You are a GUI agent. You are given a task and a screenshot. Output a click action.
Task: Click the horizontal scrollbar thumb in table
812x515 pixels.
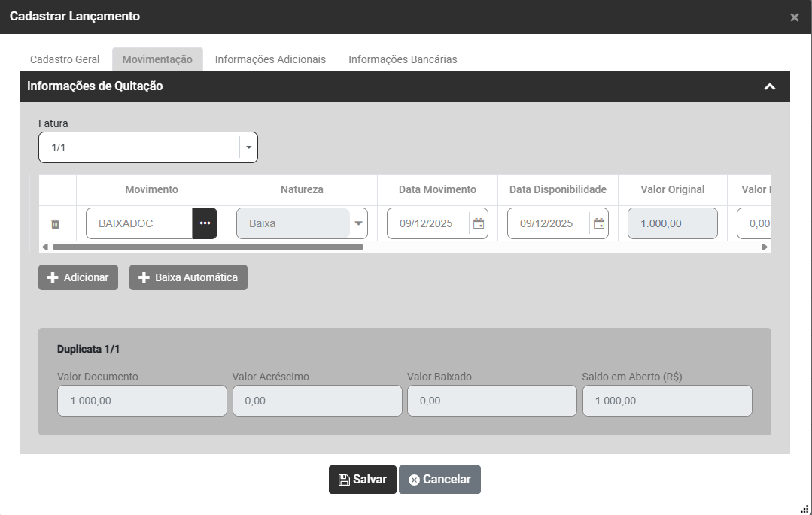click(x=208, y=247)
